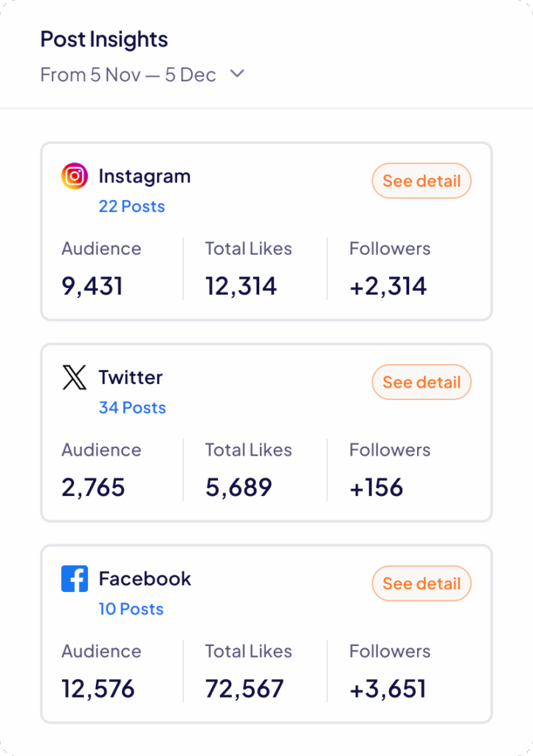Image resolution: width=533 pixels, height=756 pixels.
Task: Select the Twitter card title
Action: pos(131,377)
